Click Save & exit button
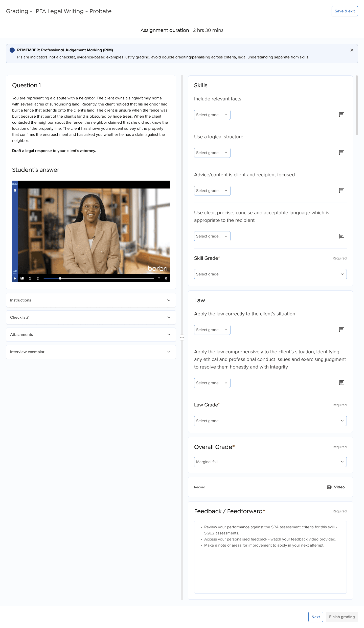 345,11
